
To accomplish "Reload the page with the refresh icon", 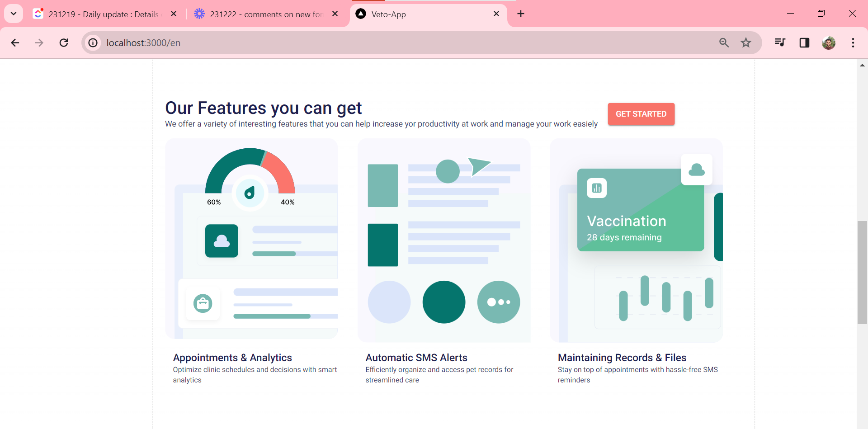I will pyautogui.click(x=64, y=42).
